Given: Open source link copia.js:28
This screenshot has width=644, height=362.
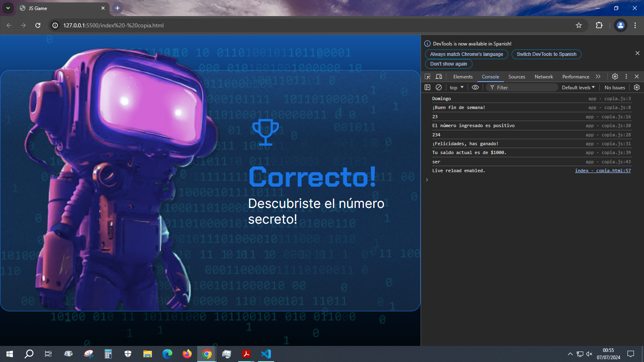Looking at the screenshot, I should 608,135.
